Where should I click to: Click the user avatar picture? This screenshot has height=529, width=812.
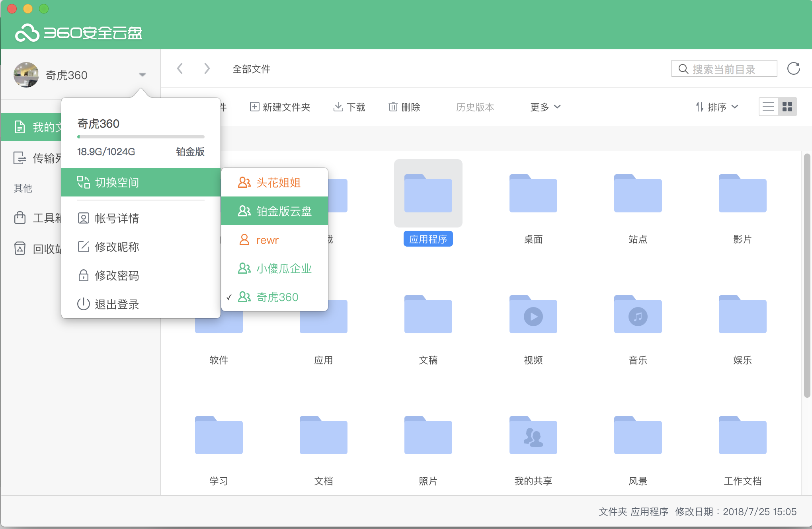[26, 75]
